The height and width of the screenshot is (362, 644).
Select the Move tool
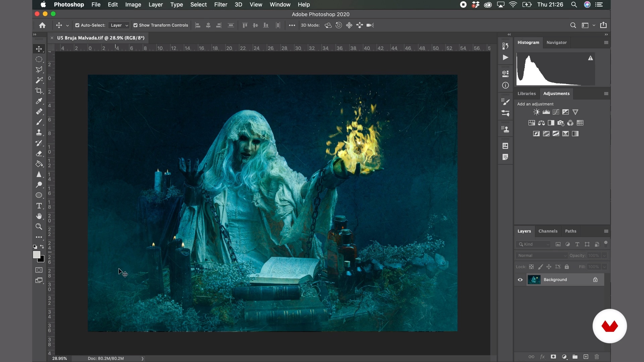[39, 49]
